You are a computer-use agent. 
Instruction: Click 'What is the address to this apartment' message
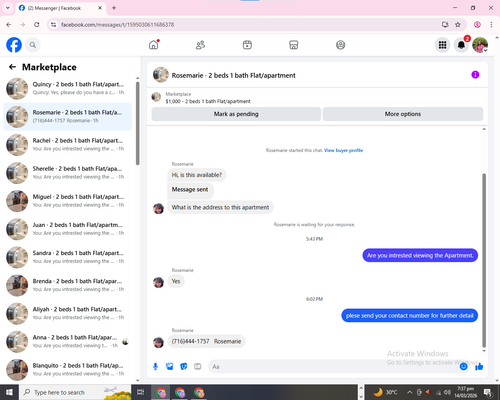coord(220,207)
